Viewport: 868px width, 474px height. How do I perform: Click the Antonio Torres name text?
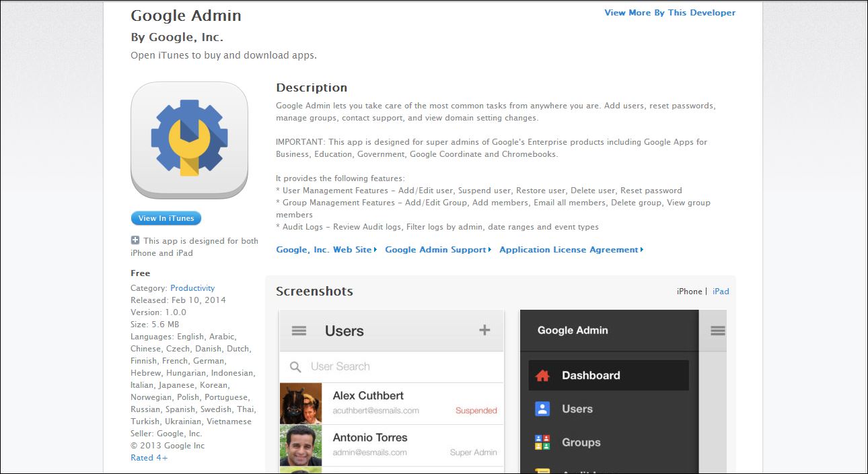369,438
